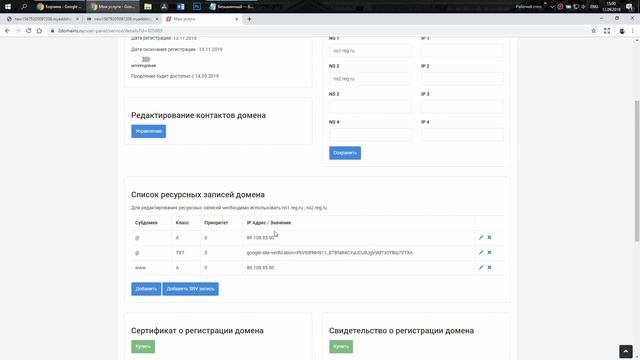
Task: Open Word from the taskbar
Action: (180, 7)
